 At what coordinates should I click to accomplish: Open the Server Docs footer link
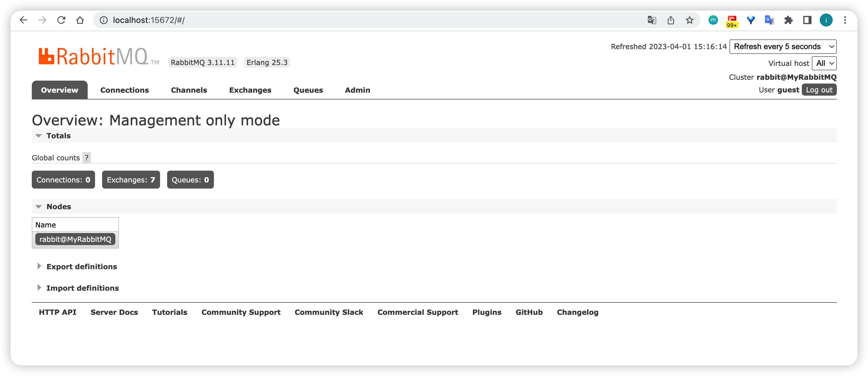pyautogui.click(x=114, y=312)
